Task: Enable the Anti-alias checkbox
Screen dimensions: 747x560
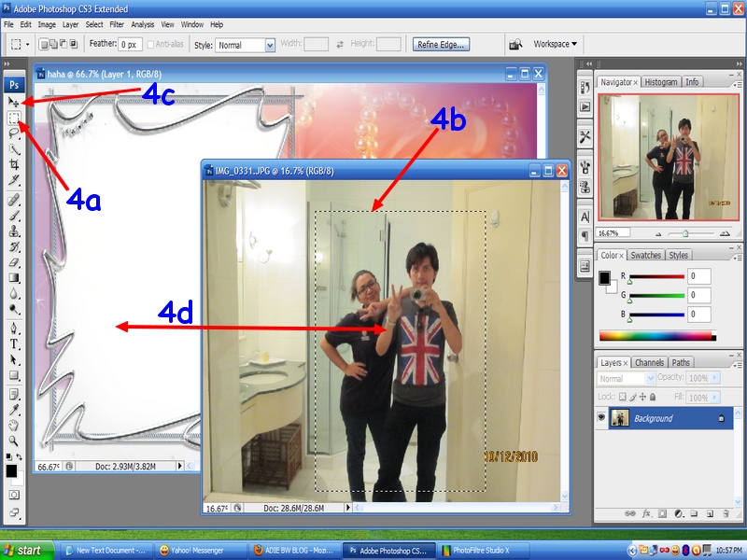Action: pos(150,44)
